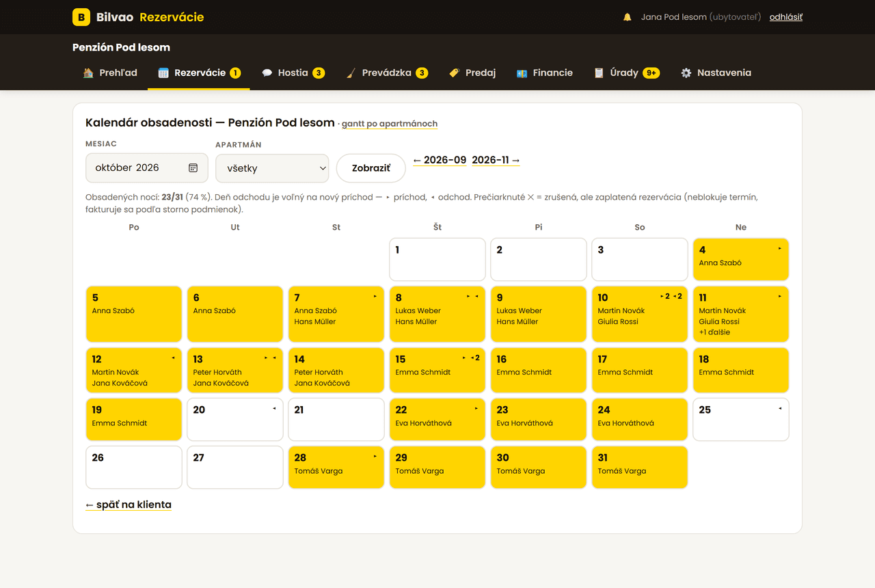875x588 pixels.
Task: Click the house icon beside Prehľad
Action: click(88, 72)
